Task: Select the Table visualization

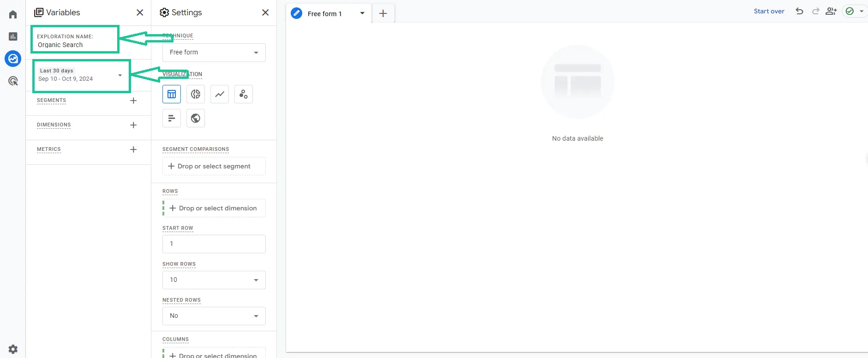Action: [172, 94]
